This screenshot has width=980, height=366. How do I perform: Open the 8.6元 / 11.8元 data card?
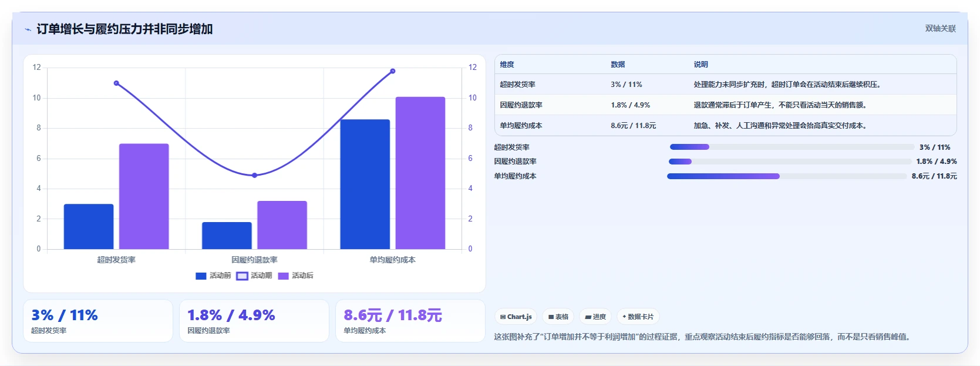(x=410, y=321)
